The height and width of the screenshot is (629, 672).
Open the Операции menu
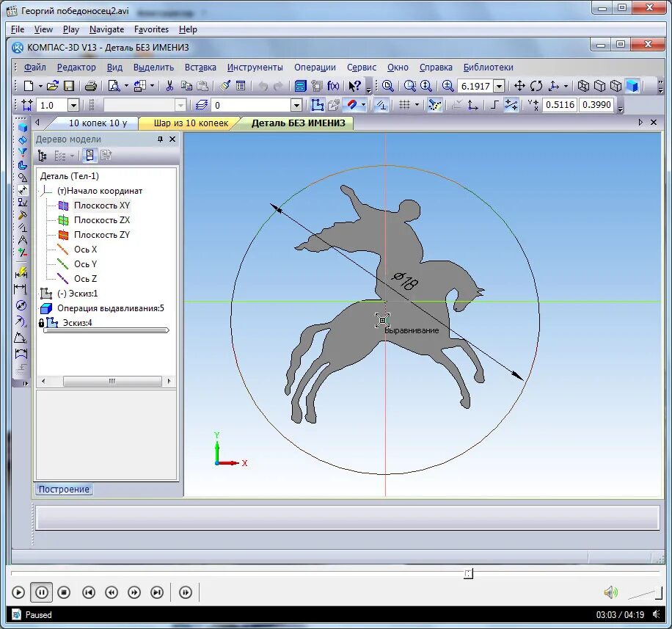[x=315, y=68]
